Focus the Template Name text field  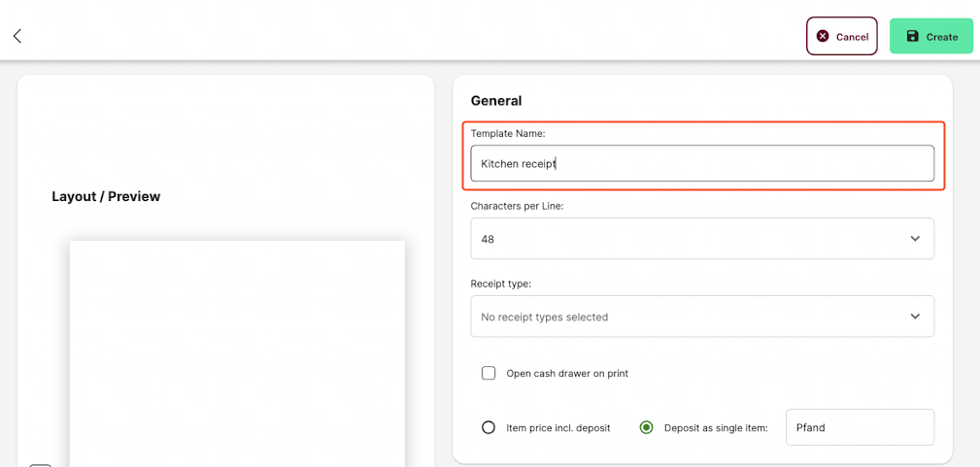(x=702, y=164)
